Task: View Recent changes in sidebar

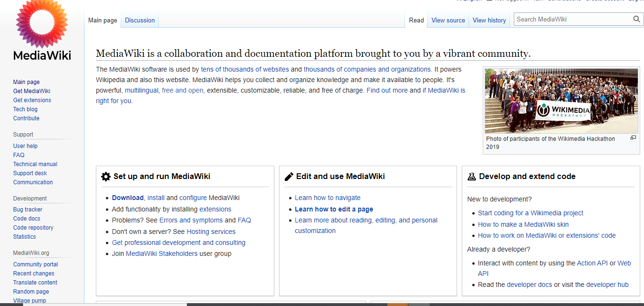Action: [x=34, y=274]
